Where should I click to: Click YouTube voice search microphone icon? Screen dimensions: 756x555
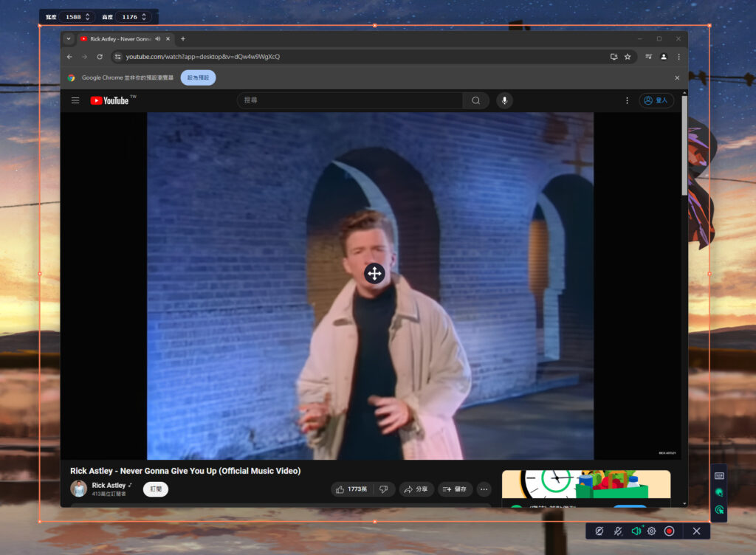click(x=504, y=100)
